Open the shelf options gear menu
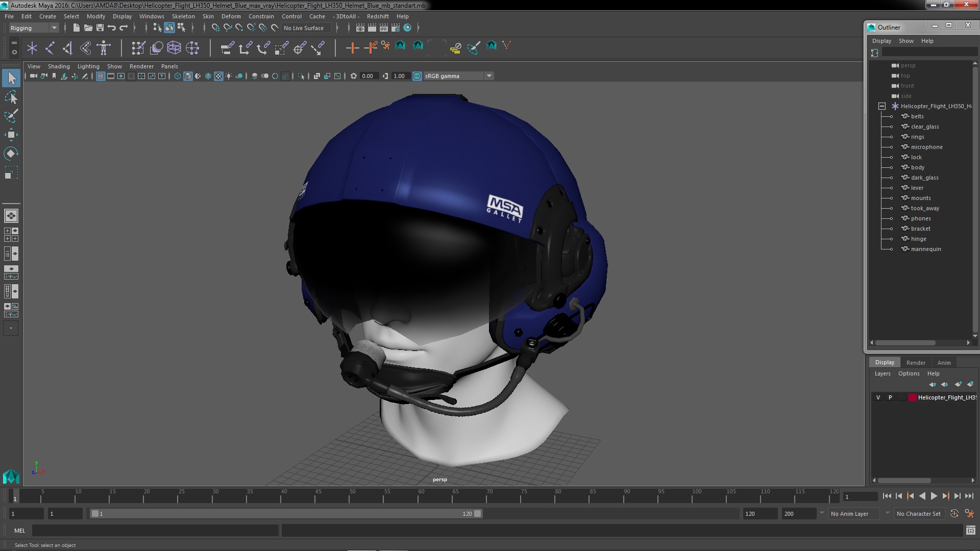The image size is (980, 551). coord(14,52)
